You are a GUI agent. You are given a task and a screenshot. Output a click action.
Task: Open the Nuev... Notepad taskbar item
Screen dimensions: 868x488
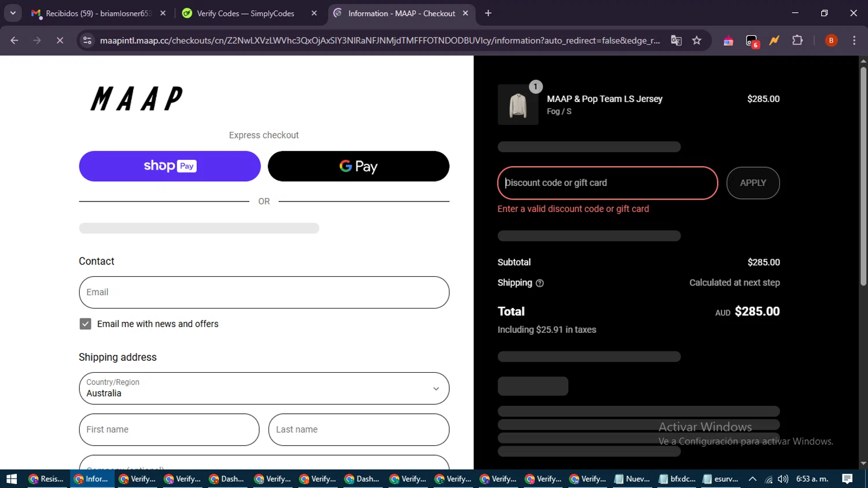[x=632, y=479]
